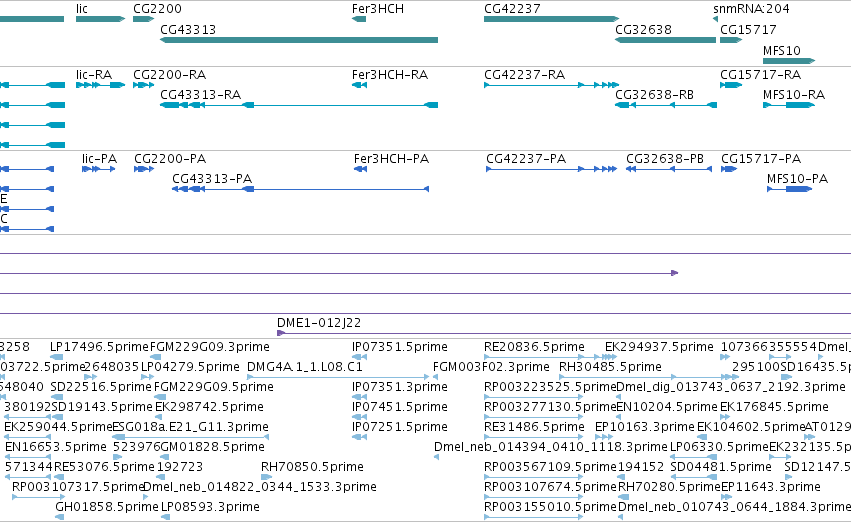The width and height of the screenshot is (851, 522).
Task: Open the FGM229G09.5prime EST label
Action: tap(214, 386)
